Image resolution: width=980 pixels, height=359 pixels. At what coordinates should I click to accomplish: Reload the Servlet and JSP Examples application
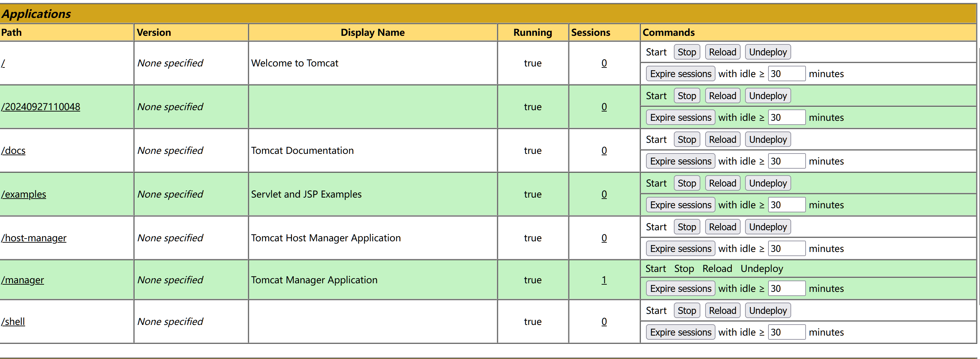coord(722,183)
